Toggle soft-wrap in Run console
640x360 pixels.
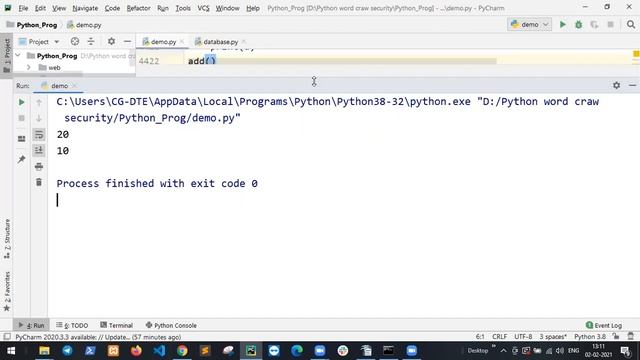coord(39,134)
